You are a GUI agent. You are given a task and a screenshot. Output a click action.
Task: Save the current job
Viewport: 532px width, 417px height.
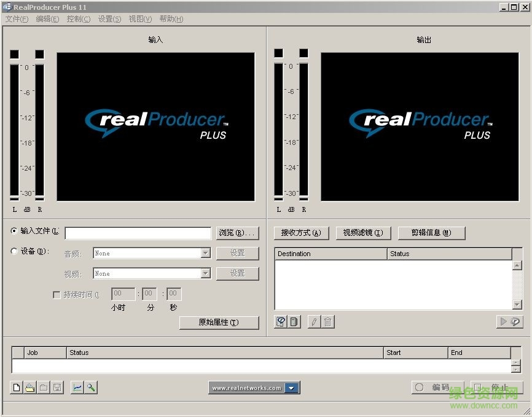57,388
